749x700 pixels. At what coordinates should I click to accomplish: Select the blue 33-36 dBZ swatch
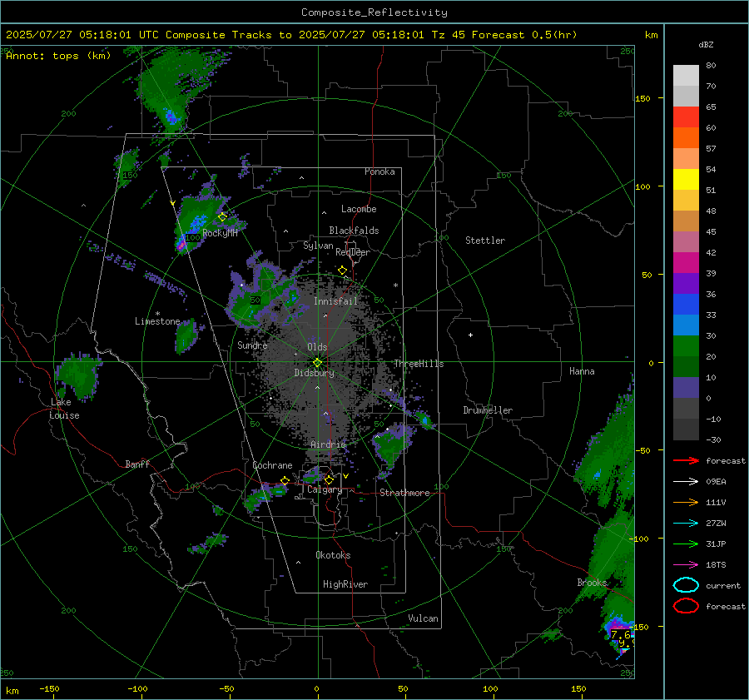pyautogui.click(x=686, y=305)
